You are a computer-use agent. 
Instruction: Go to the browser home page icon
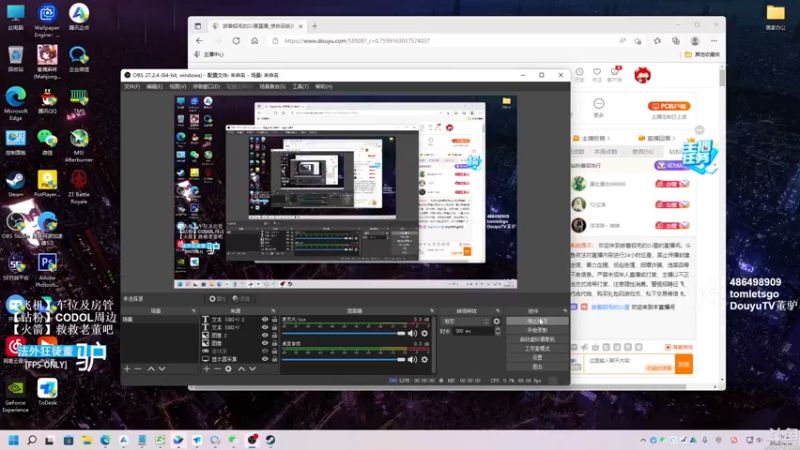[254, 41]
